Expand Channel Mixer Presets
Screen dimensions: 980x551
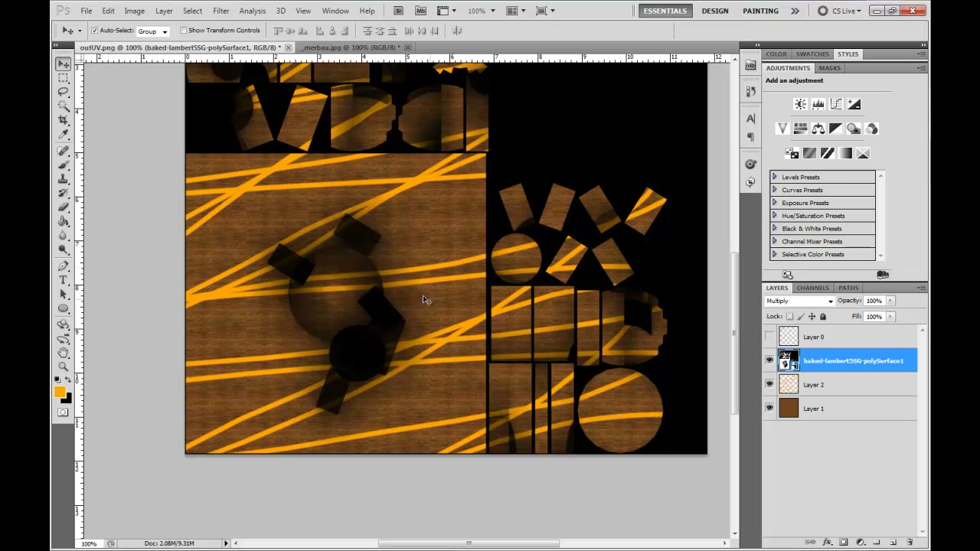(774, 241)
